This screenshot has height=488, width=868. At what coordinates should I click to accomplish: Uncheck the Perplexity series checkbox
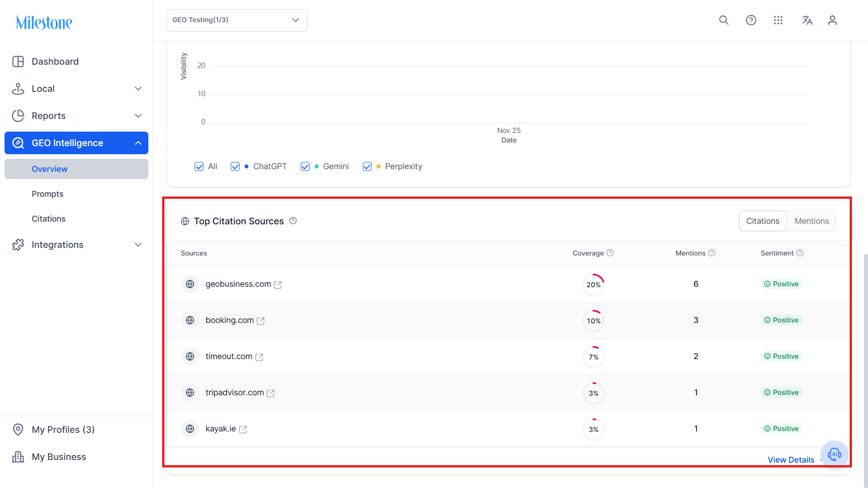point(367,166)
